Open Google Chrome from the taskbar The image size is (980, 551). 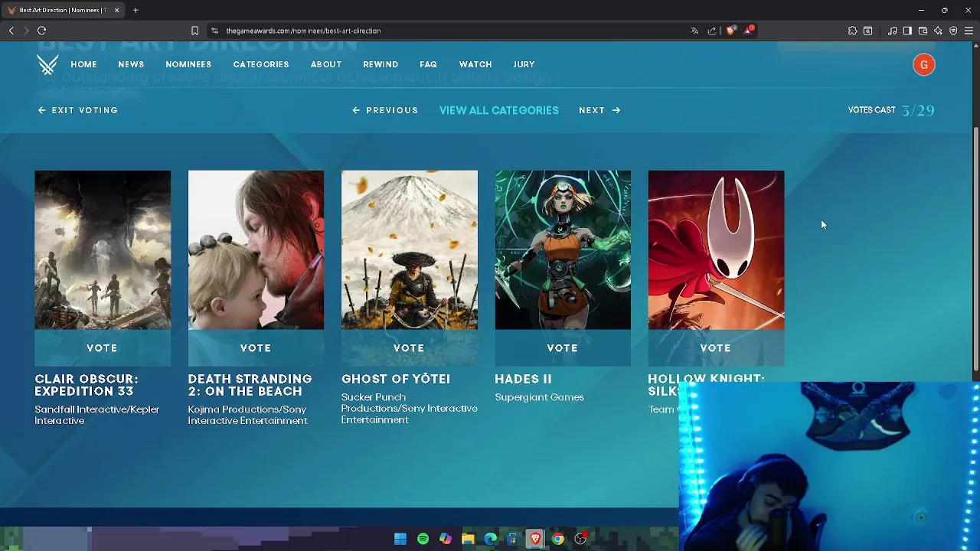(x=558, y=539)
